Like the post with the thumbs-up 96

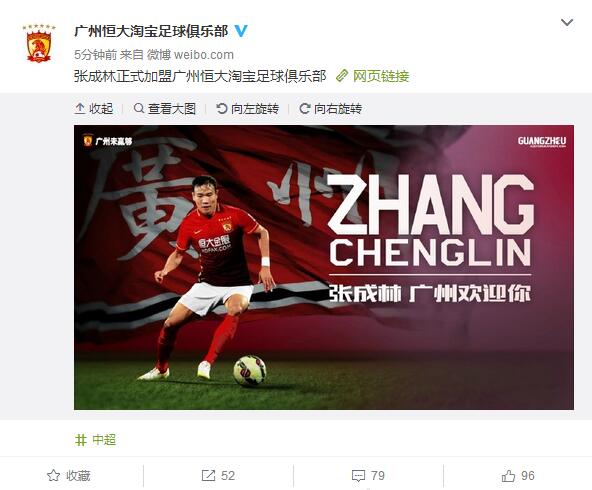coord(518,476)
